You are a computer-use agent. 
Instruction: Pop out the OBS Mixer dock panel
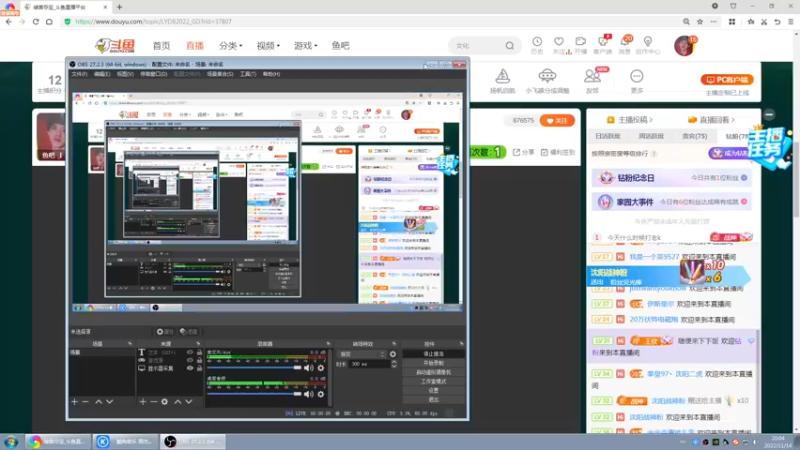[328, 344]
